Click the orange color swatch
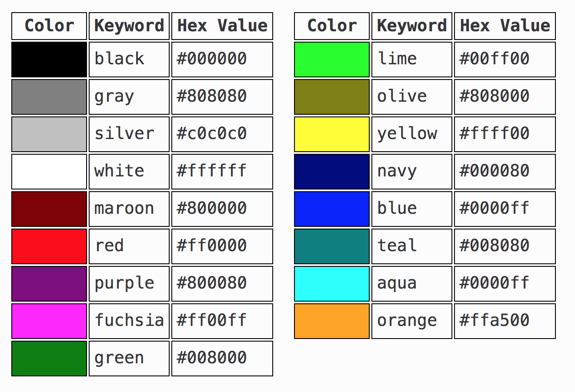The image size is (575, 392). pyautogui.click(x=332, y=321)
